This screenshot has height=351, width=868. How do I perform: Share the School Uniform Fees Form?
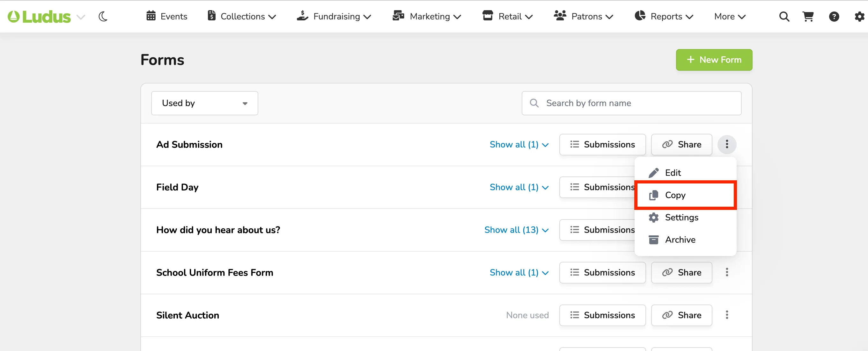(682, 273)
